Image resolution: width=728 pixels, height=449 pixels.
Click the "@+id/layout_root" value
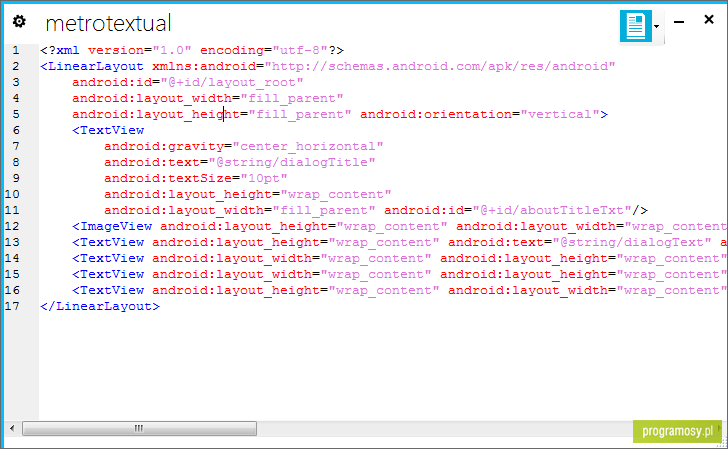(232, 82)
